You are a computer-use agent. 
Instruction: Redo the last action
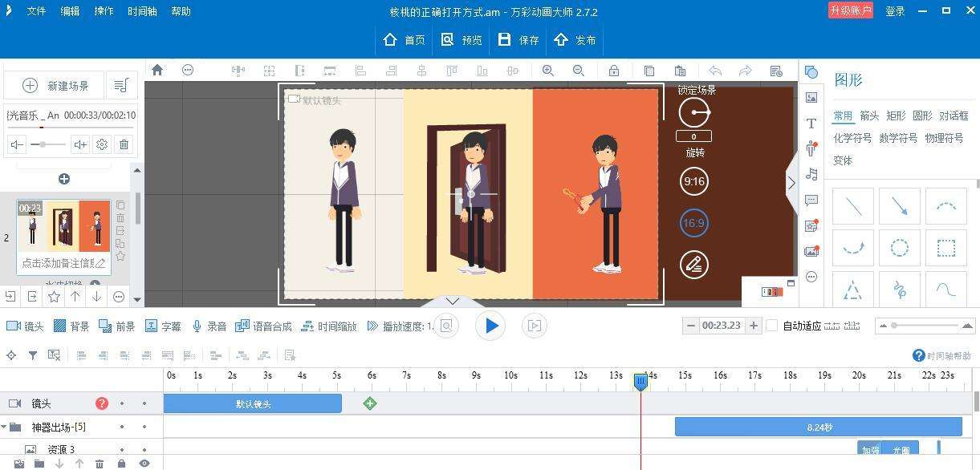tap(746, 71)
